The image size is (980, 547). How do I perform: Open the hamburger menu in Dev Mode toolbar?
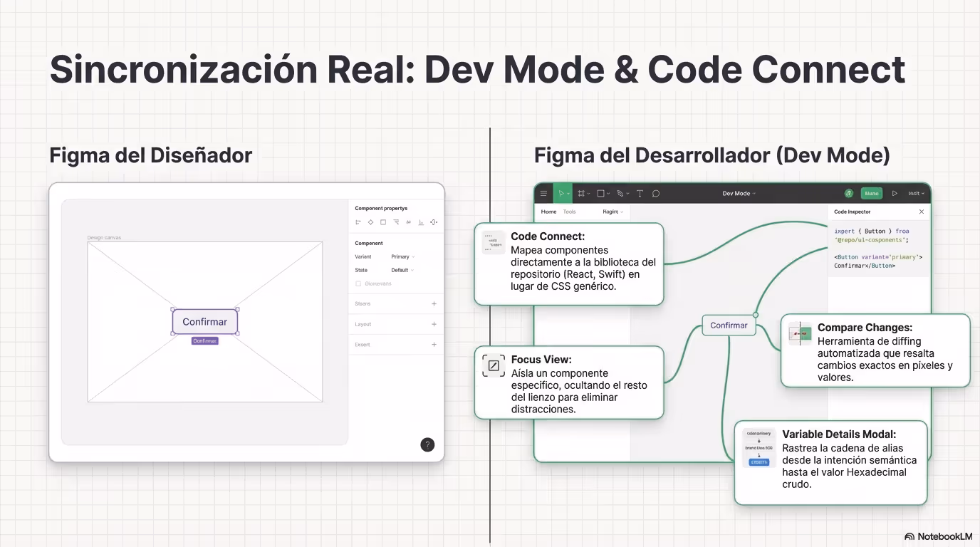click(x=544, y=193)
